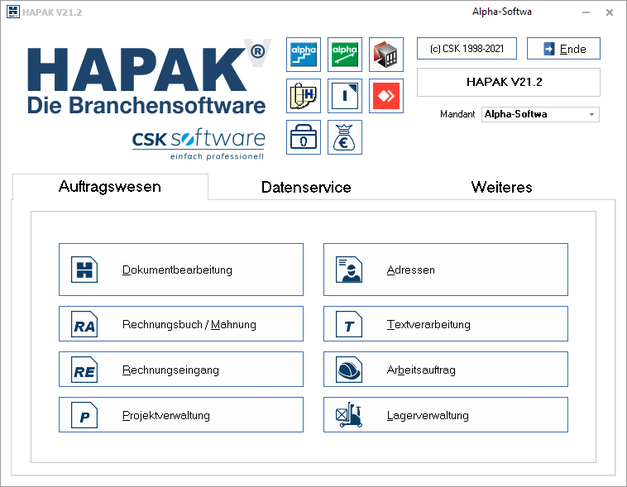Open the paperclip H document icon

(x=303, y=96)
